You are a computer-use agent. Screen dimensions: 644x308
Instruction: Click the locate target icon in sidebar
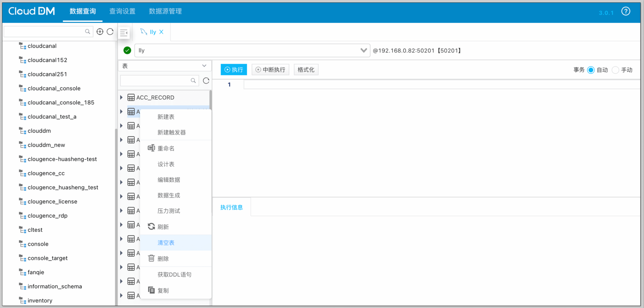click(x=100, y=32)
